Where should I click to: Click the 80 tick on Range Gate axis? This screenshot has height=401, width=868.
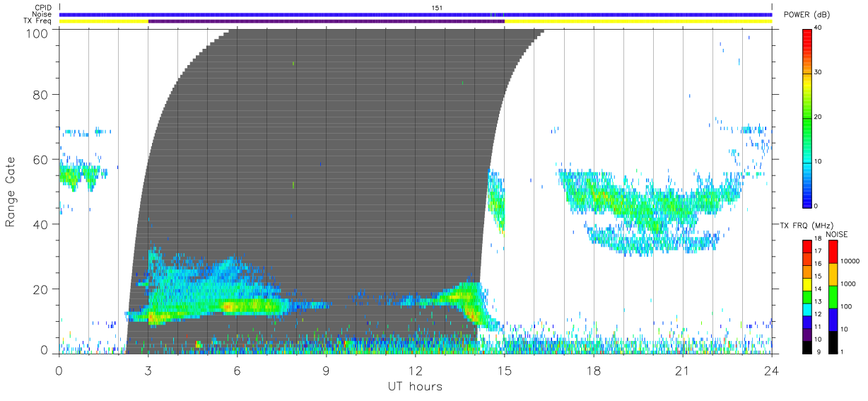[39, 94]
